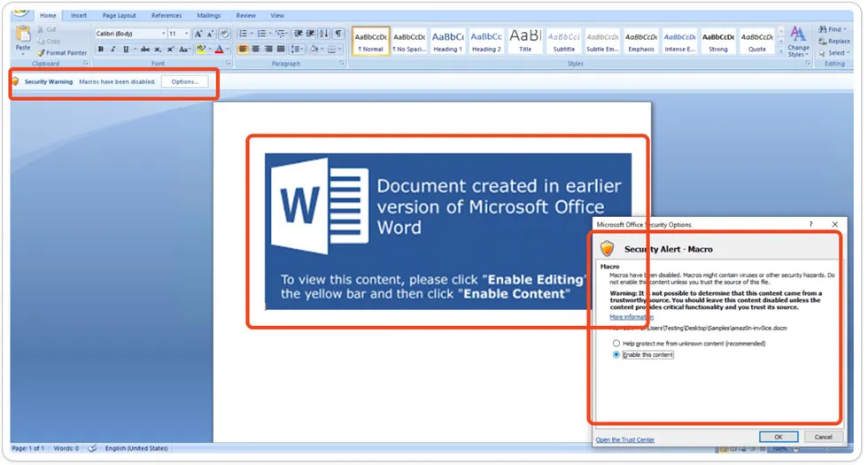Image resolution: width=868 pixels, height=465 pixels.
Task: Switch to the Mailings tab
Action: (x=209, y=16)
